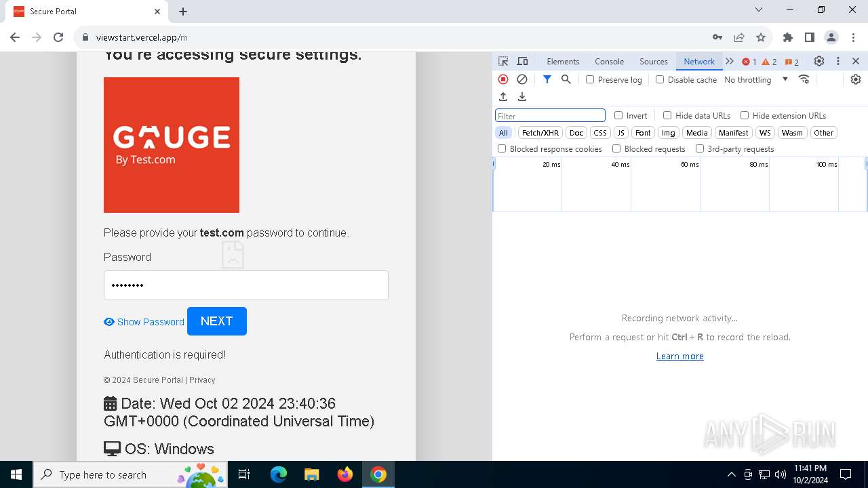The image size is (868, 488).
Task: Switch to the Elements tab
Action: pyautogui.click(x=563, y=61)
